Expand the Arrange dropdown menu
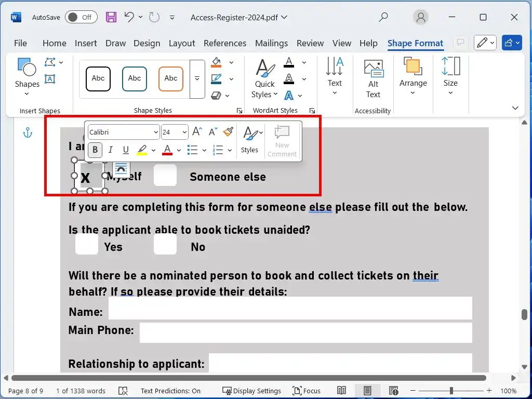This screenshot has width=532, height=399. [413, 78]
